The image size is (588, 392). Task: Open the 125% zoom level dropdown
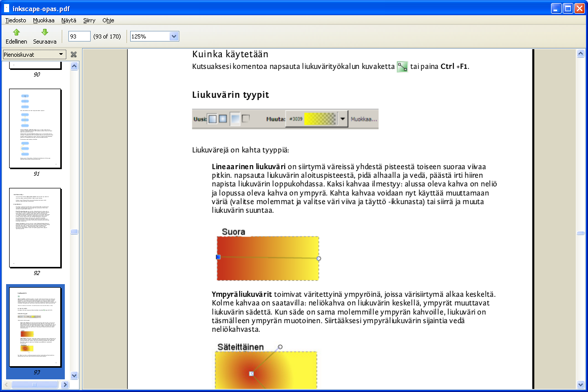coord(174,36)
